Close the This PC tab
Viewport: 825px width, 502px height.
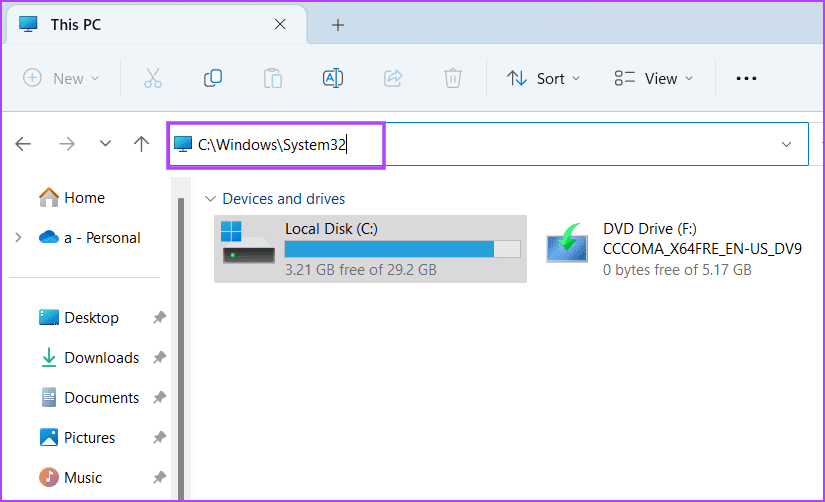coord(280,25)
